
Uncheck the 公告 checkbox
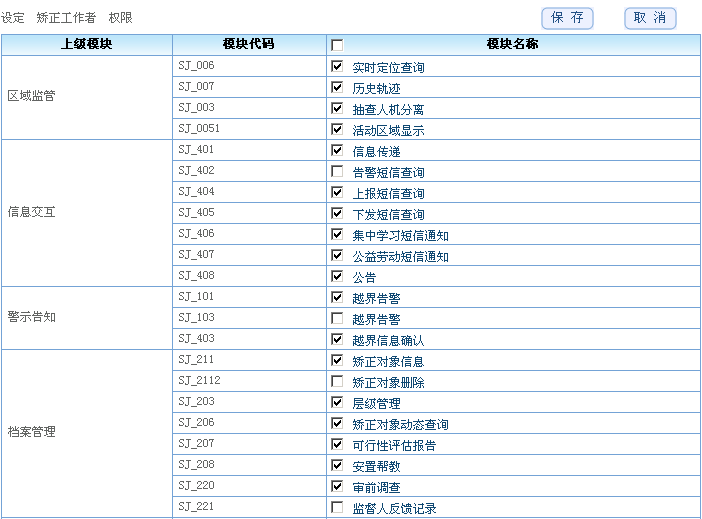click(337, 277)
